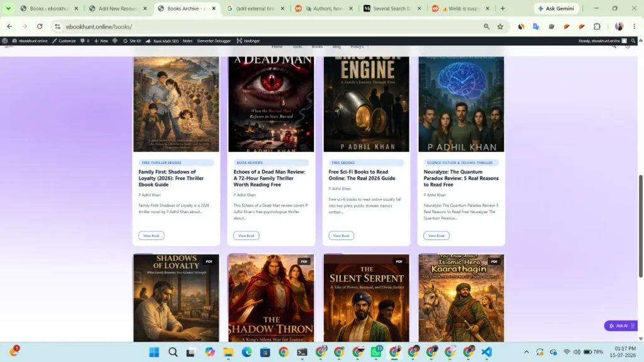The height and width of the screenshot is (362, 644).
Task: Open The Silent Serpent book cover
Action: pyautogui.click(x=366, y=298)
